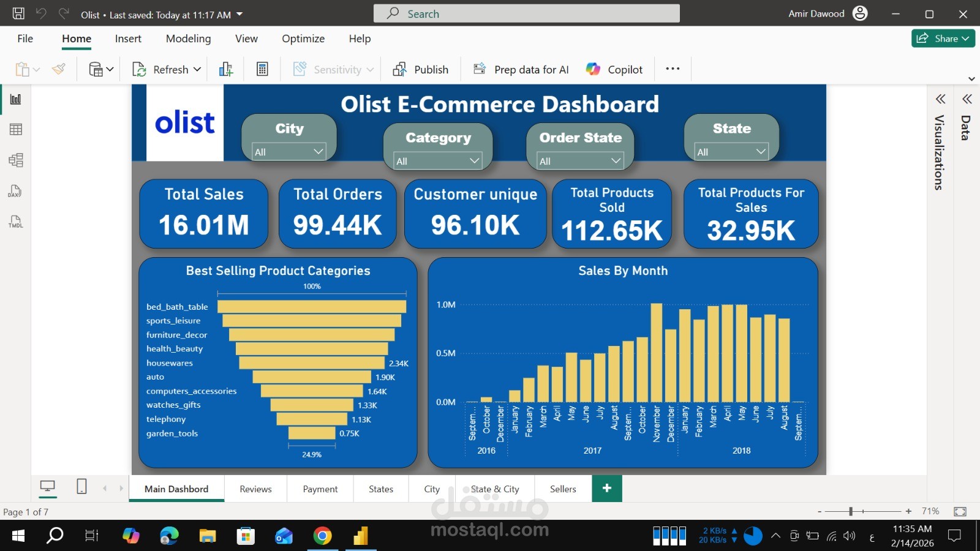Click the Save icon in title bar
The image size is (980, 551).
[18, 13]
